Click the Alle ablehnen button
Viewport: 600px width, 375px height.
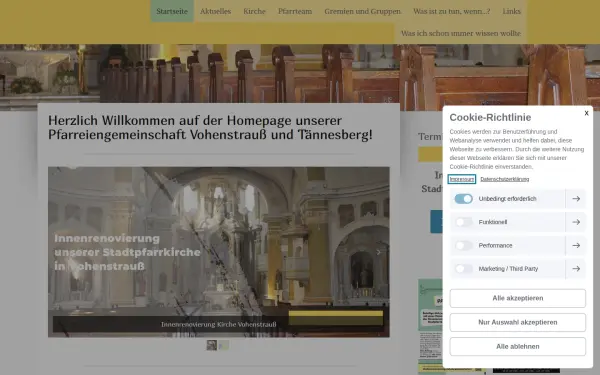pos(517,346)
